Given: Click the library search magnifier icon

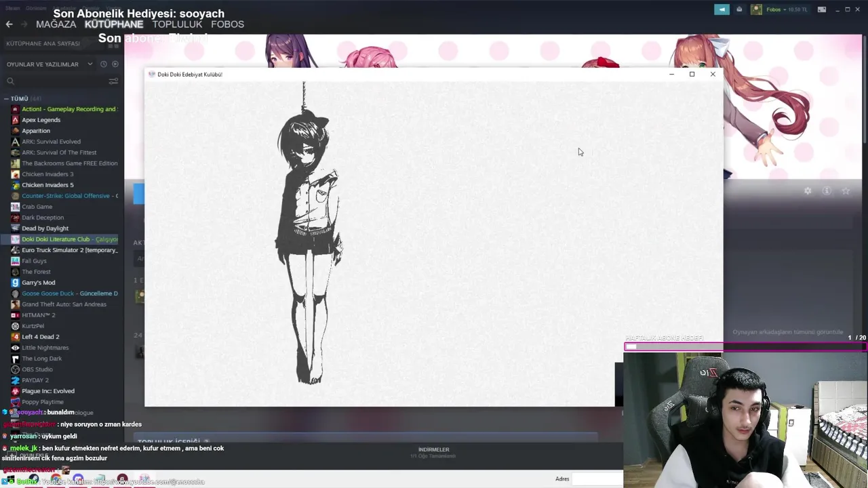Looking at the screenshot, I should 10,81.
